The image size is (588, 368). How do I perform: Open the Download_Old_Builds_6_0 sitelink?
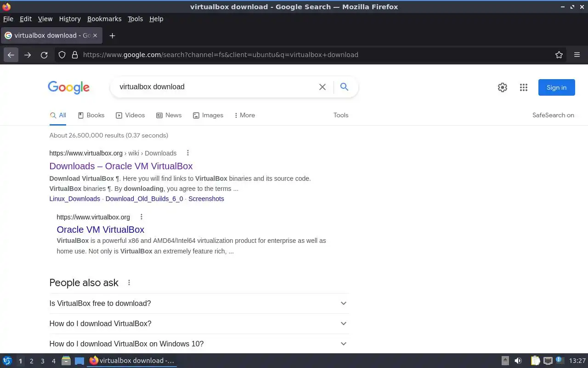[144, 199]
